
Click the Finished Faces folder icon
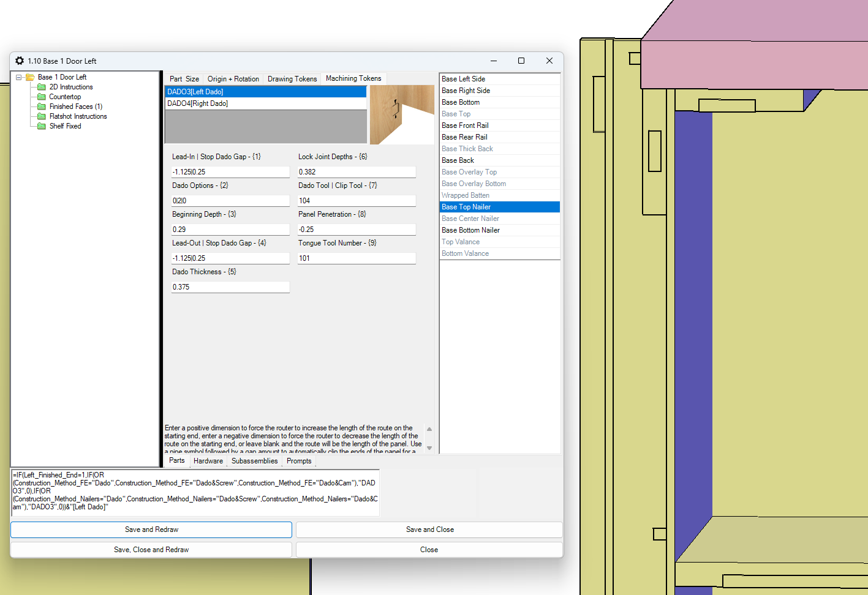(x=42, y=107)
